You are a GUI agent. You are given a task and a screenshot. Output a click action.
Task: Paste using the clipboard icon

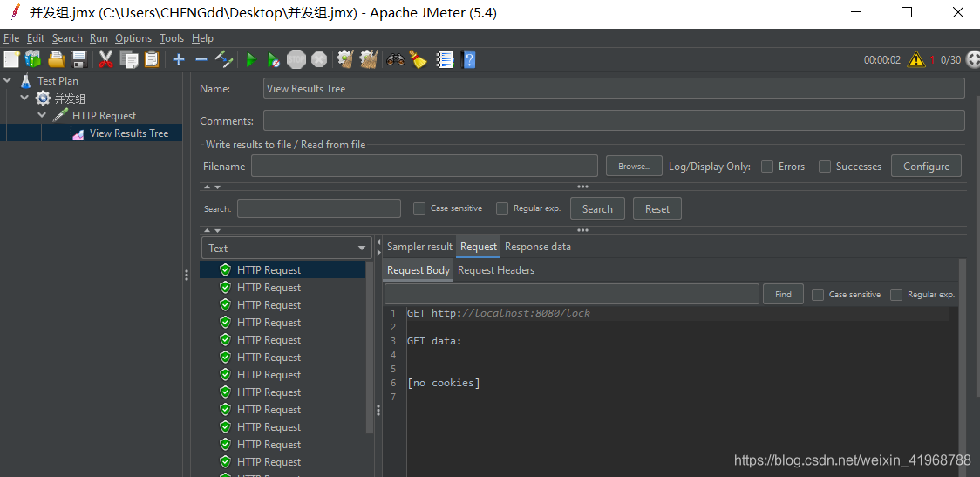[x=151, y=60]
